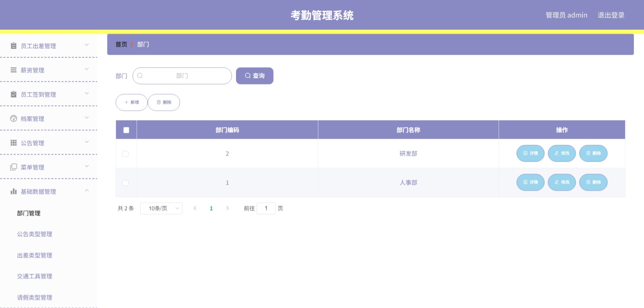Expand the 薪资管理 menu chevron

coord(87,69)
